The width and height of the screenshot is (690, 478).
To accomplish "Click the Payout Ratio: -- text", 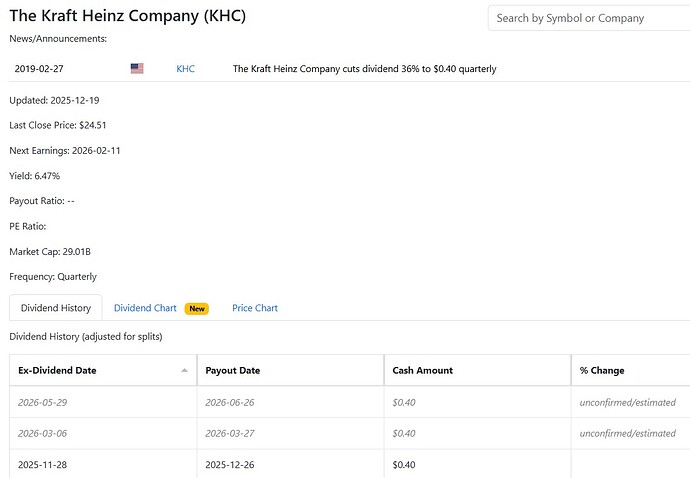I will click(42, 201).
